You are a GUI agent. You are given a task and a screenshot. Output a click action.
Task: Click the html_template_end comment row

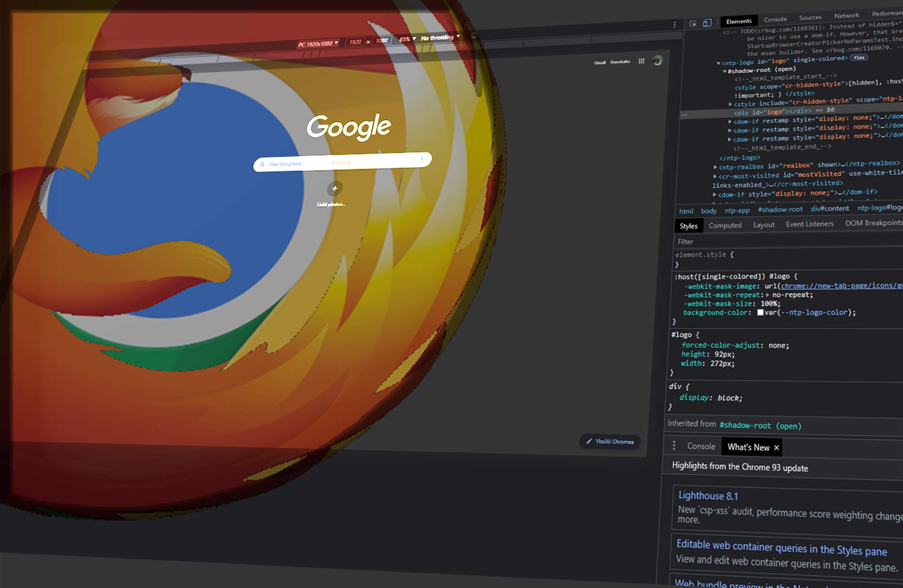coord(782,148)
